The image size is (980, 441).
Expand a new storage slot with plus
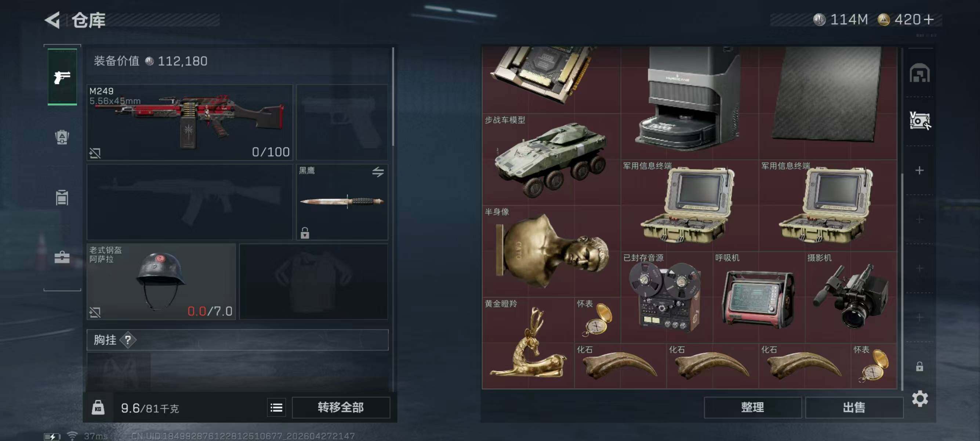919,170
